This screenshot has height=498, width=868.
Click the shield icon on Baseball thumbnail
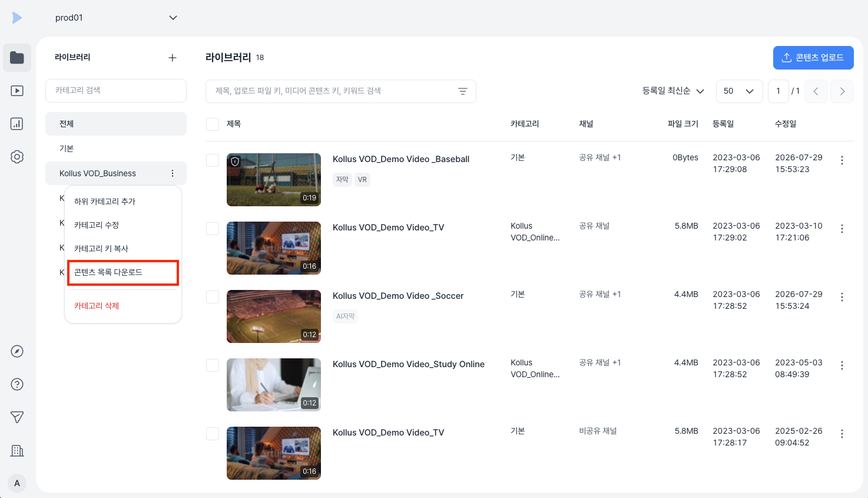pyautogui.click(x=236, y=161)
